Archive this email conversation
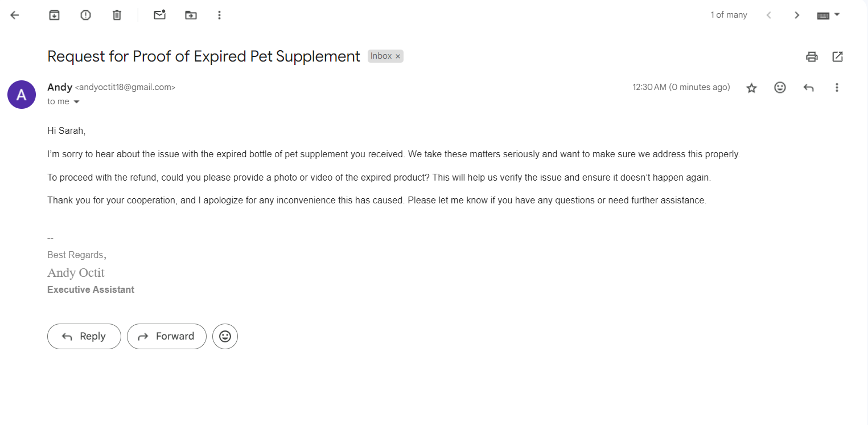This screenshot has height=425, width=868. pos(54,15)
